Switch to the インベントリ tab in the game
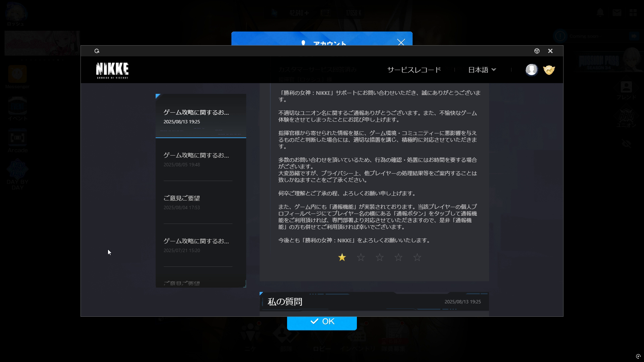The image size is (644, 362). (x=358, y=337)
